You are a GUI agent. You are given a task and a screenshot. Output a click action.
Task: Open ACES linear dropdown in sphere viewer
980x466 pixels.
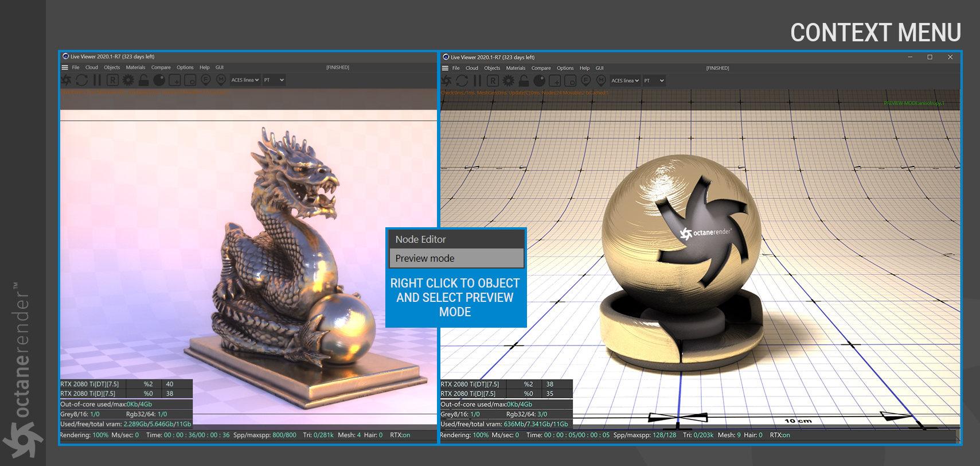(625, 81)
